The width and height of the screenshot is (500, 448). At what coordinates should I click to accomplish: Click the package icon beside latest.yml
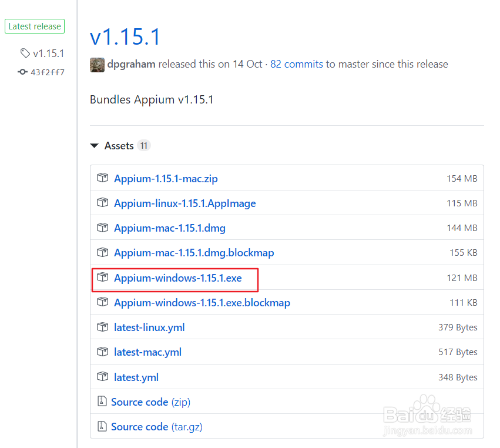pyautogui.click(x=102, y=376)
